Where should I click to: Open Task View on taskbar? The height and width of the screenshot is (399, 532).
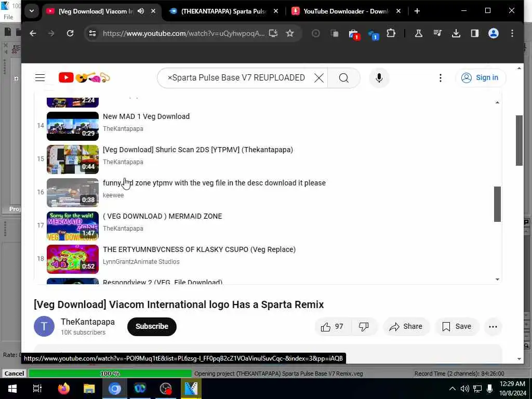point(37,389)
